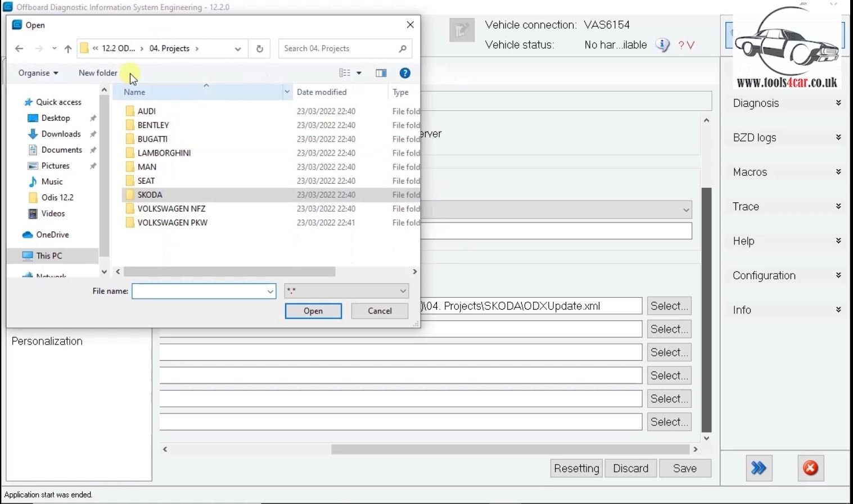Refresh the 04. Projects folder listing
This screenshot has height=504, width=853.
259,48
